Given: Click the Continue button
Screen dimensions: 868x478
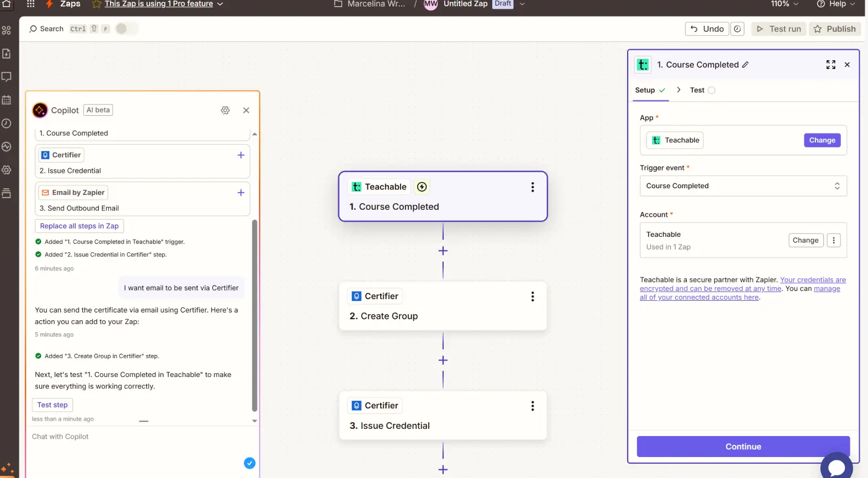Looking at the screenshot, I should pos(743,447).
